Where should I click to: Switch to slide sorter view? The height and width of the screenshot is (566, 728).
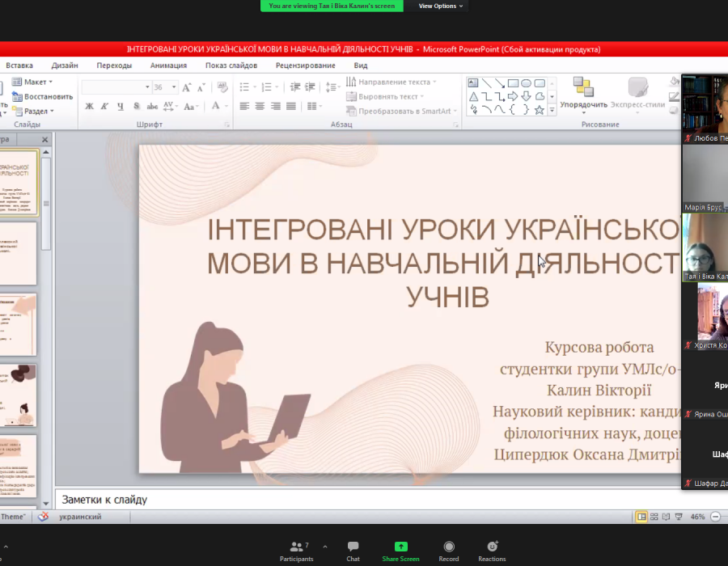(654, 517)
